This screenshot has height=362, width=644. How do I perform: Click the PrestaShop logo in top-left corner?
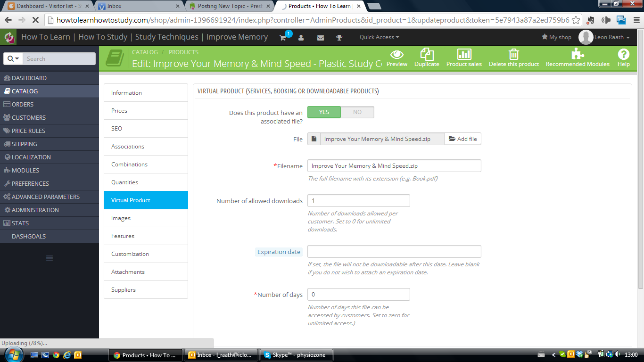coord(9,37)
